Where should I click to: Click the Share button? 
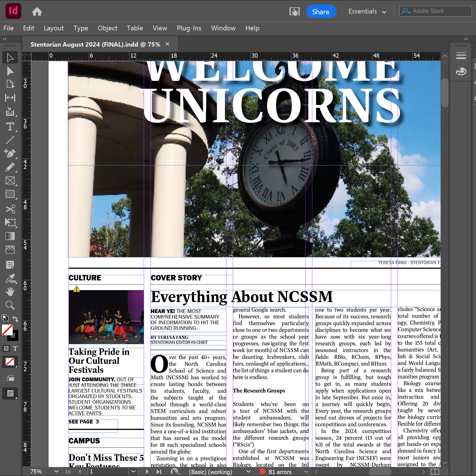(x=321, y=12)
